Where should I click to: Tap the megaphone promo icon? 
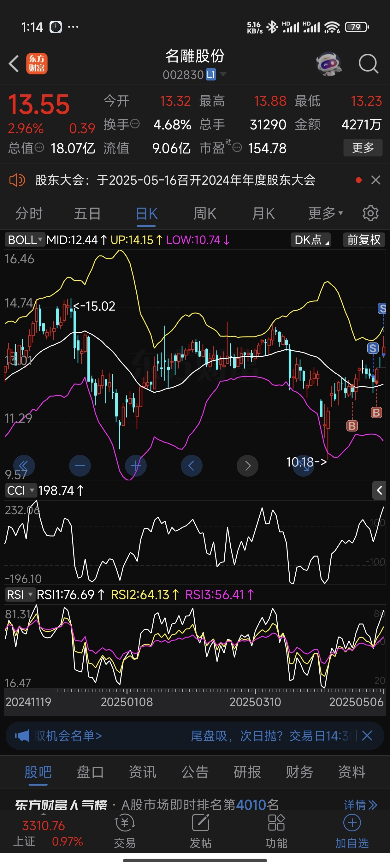click(x=22, y=735)
